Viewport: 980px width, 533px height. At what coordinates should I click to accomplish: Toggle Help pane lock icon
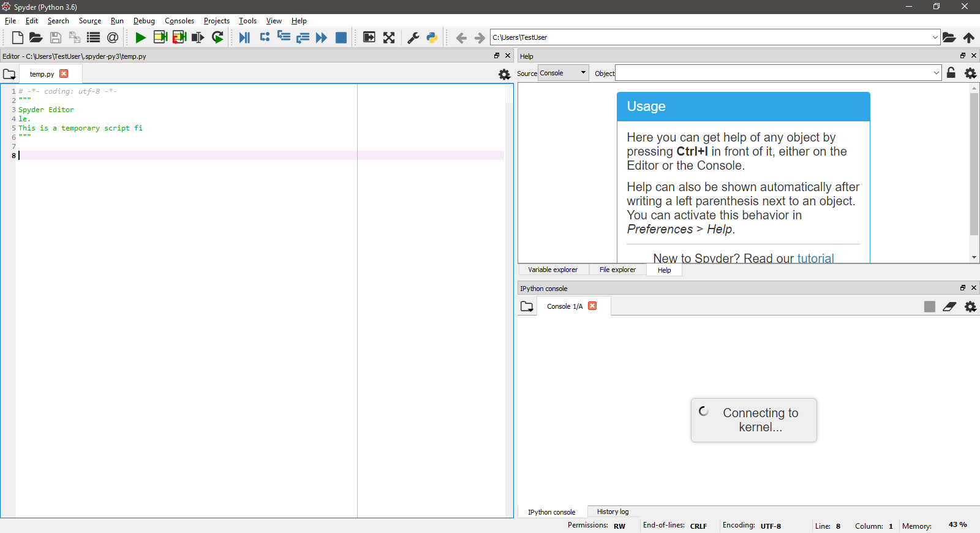[951, 72]
